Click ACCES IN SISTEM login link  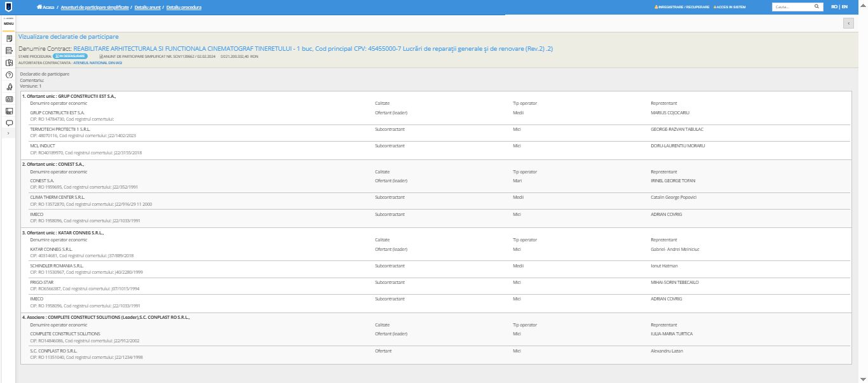pyautogui.click(x=730, y=6)
